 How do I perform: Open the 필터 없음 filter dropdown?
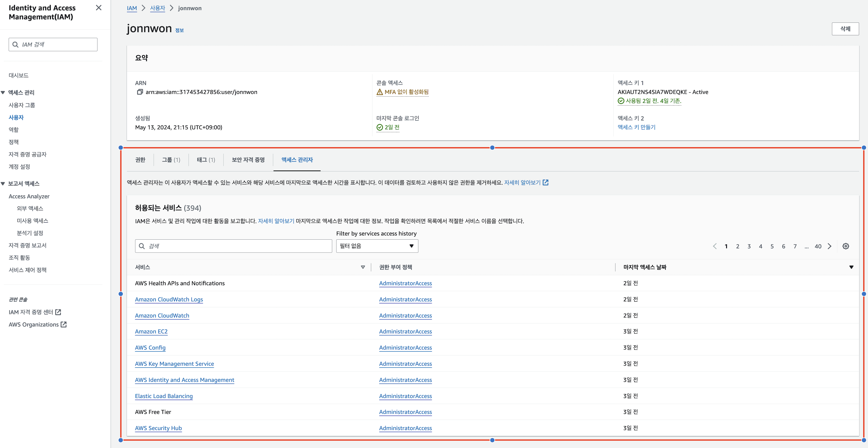pyautogui.click(x=377, y=246)
